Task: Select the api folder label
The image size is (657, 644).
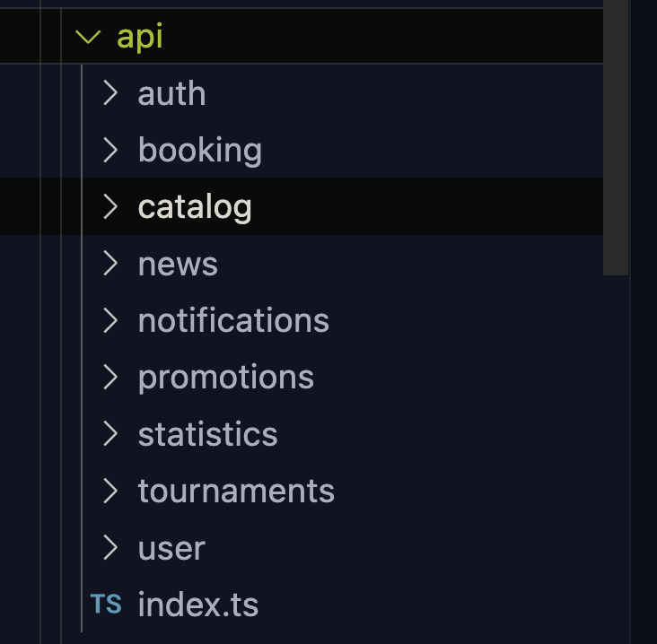Action: (139, 38)
